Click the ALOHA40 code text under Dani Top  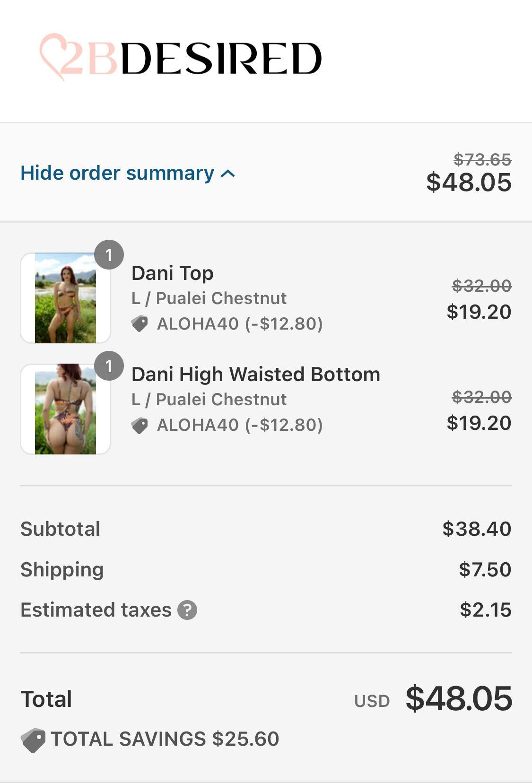198,324
